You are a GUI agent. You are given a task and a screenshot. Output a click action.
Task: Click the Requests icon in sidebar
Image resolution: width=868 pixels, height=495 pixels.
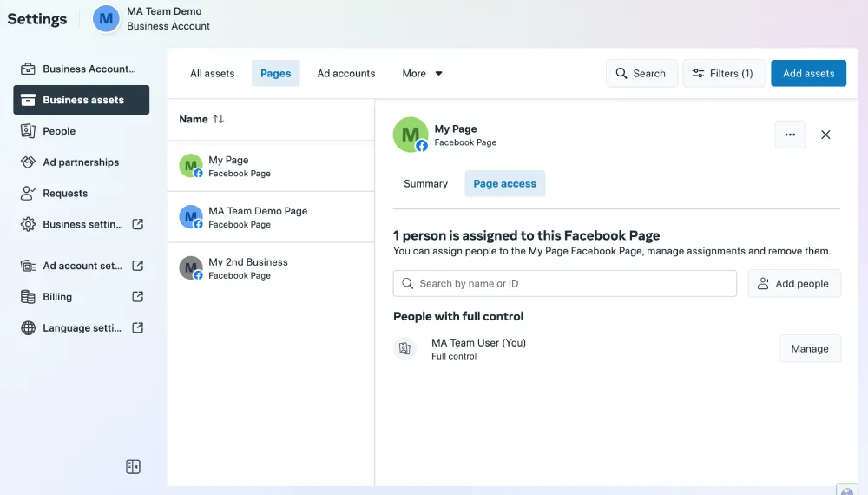[28, 194]
